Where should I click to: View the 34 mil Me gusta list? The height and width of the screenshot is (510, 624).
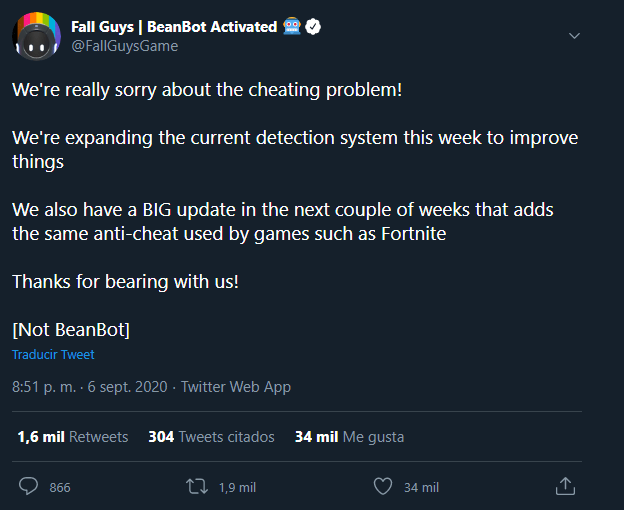[349, 437]
